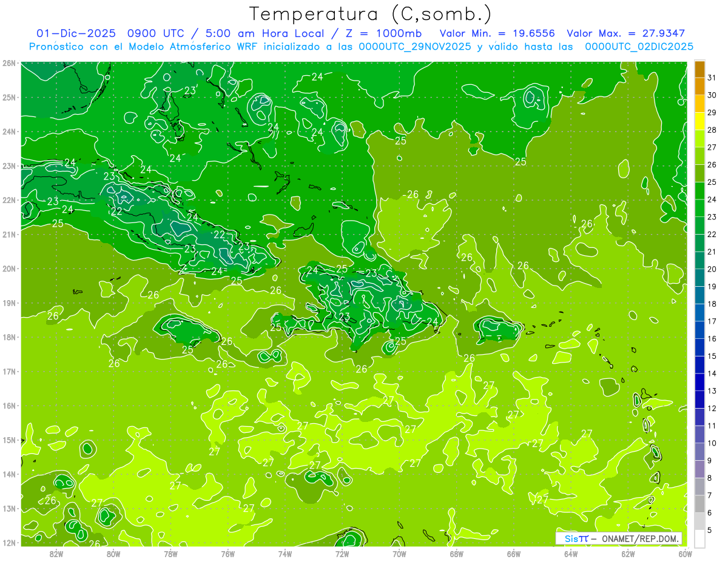Click the 'SisTT - ONAMET/REP.DOM.' credit label
Screen dimensions: 728x562
(619, 538)
